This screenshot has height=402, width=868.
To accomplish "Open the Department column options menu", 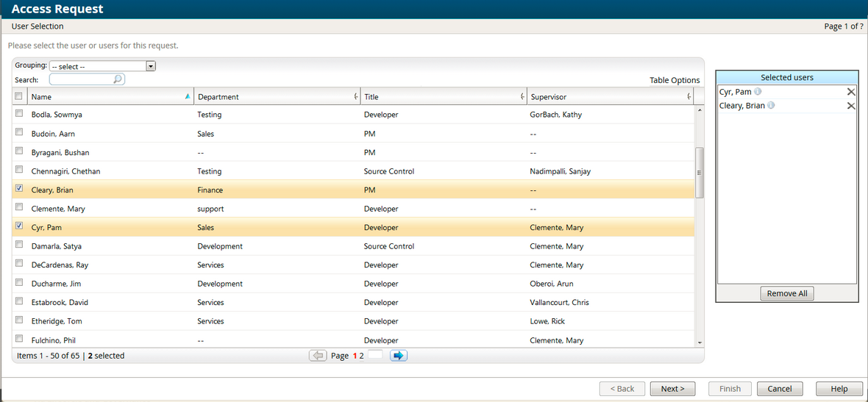I will point(356,97).
